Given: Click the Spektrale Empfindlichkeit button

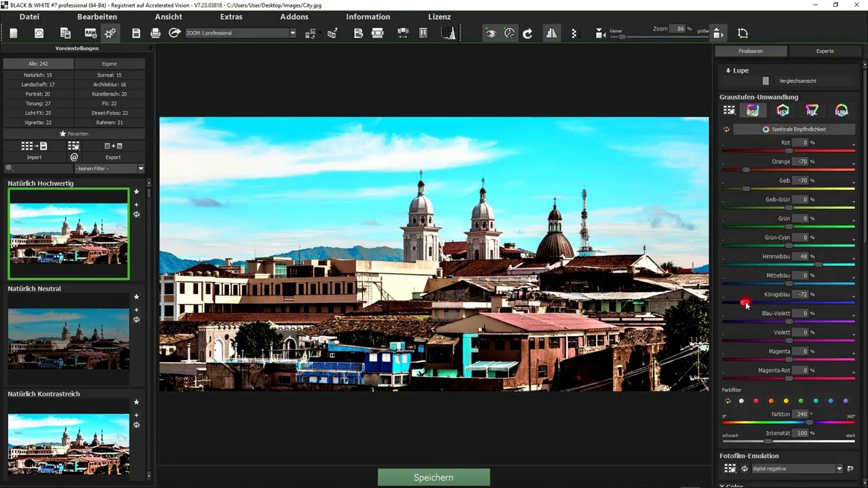Looking at the screenshot, I should click(x=794, y=129).
